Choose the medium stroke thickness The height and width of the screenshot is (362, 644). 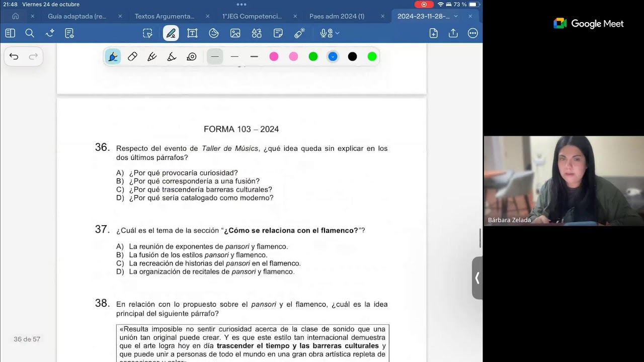pyautogui.click(x=234, y=57)
